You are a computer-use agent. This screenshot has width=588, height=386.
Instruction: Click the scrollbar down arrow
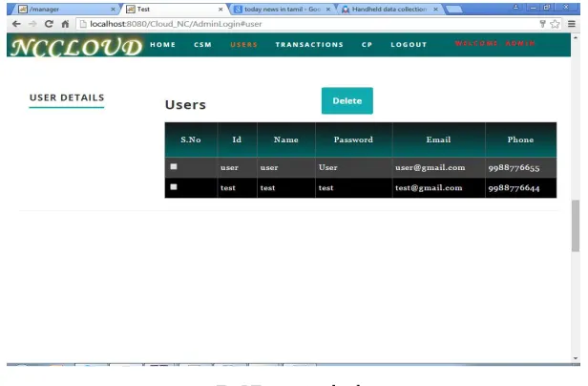pos(576,358)
